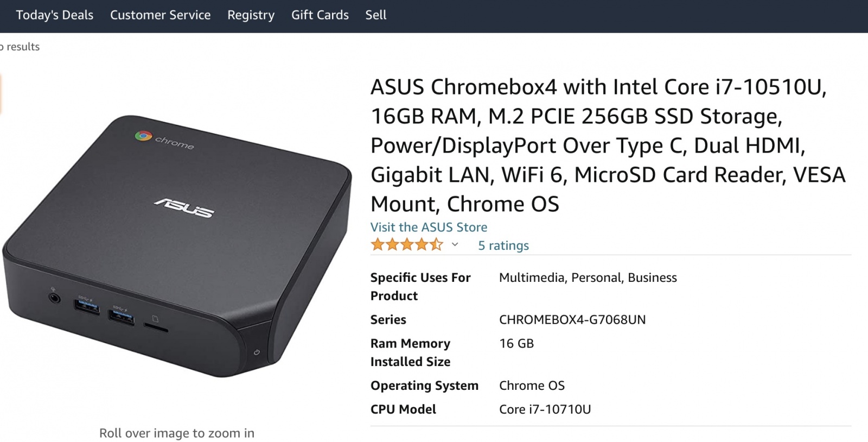Click the Chrome logo on the product photo

pos(143,135)
